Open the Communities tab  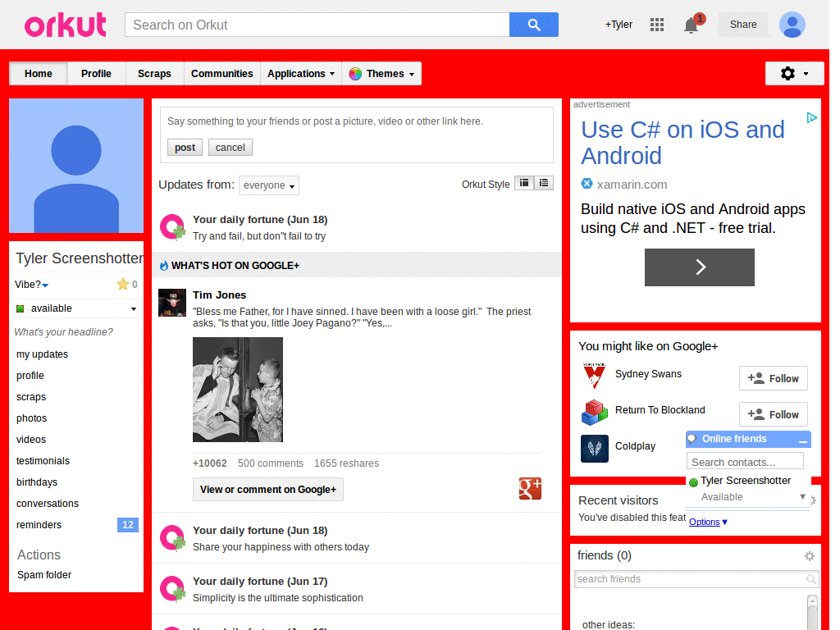click(221, 73)
